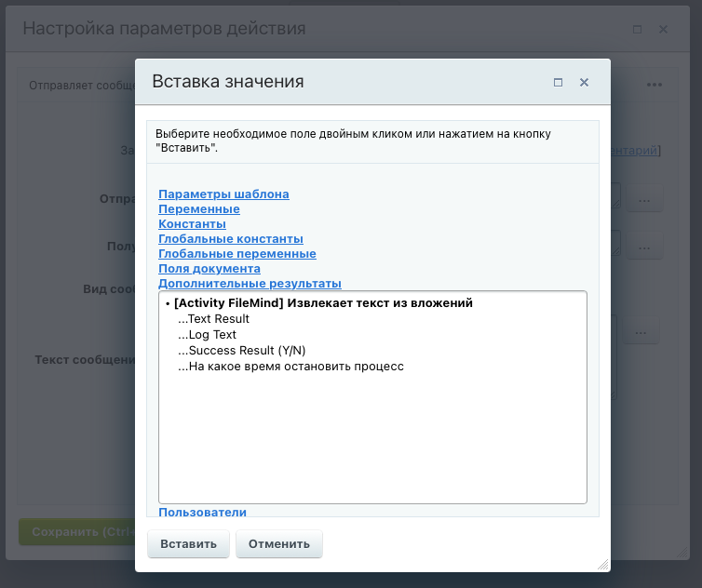Collapse the Дополнительные результаты section
The image size is (702, 588).
(250, 283)
